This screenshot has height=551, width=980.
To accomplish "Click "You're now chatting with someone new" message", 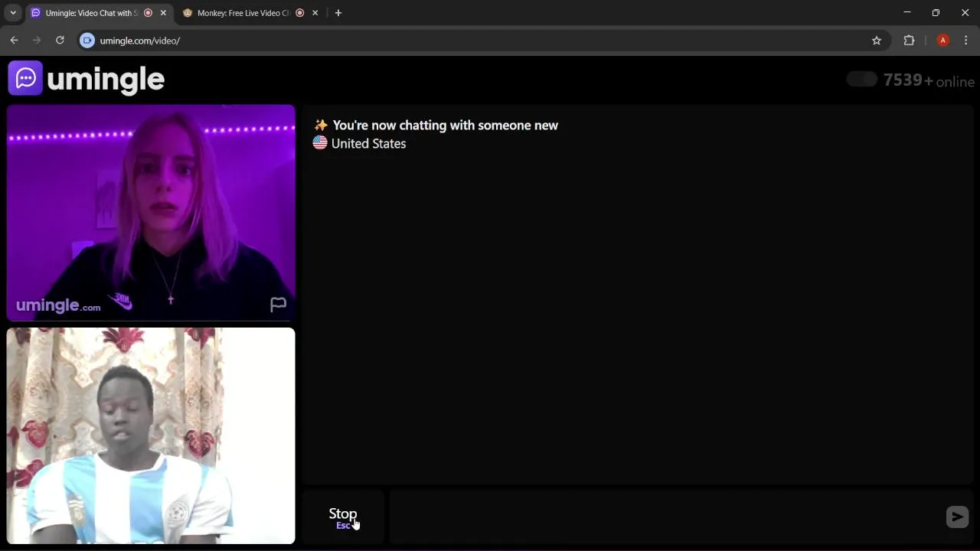I will (x=445, y=126).
